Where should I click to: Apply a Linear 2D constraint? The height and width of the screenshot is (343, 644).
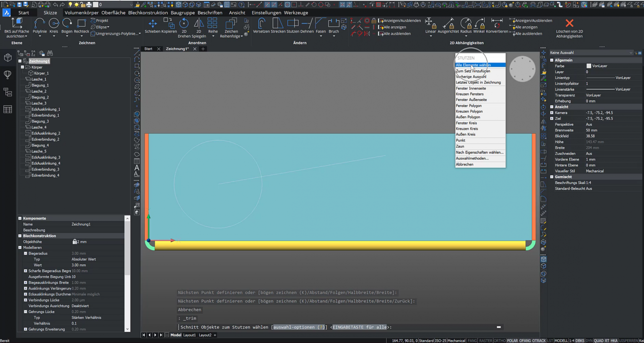431,26
